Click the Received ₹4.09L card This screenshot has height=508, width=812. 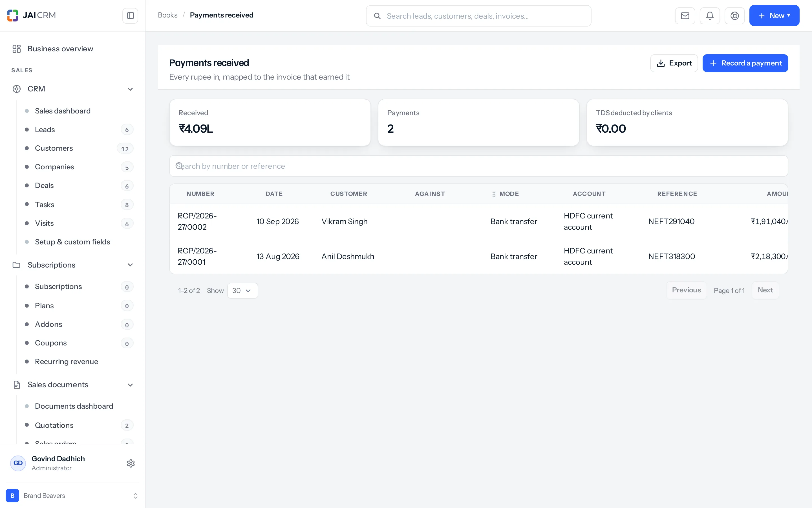270,122
